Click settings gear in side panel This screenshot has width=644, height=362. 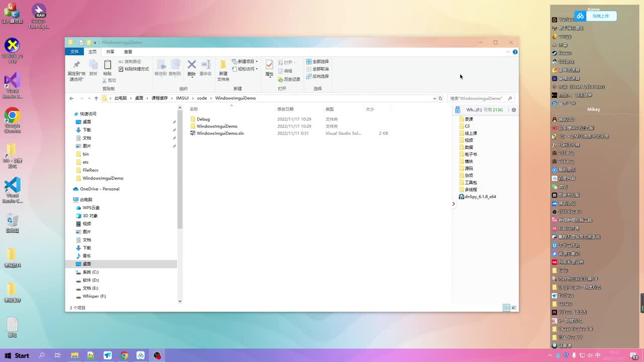(514, 110)
